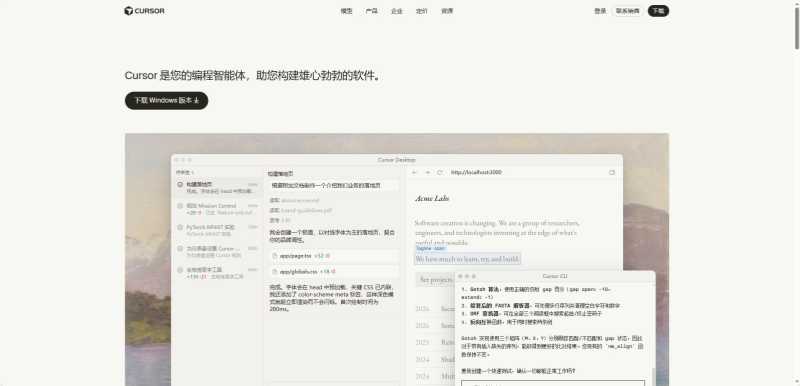Click the browser back arrow in preview
This screenshot has width=800, height=386.
[x=415, y=172]
